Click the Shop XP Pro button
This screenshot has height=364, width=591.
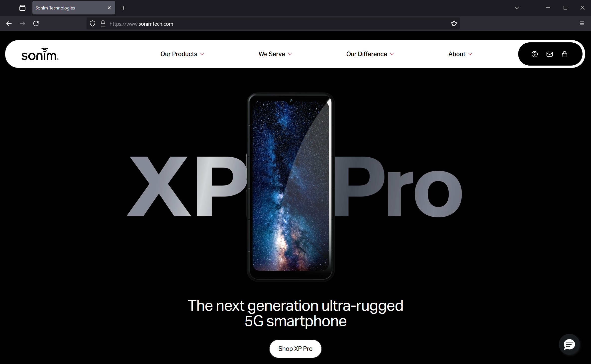click(295, 349)
